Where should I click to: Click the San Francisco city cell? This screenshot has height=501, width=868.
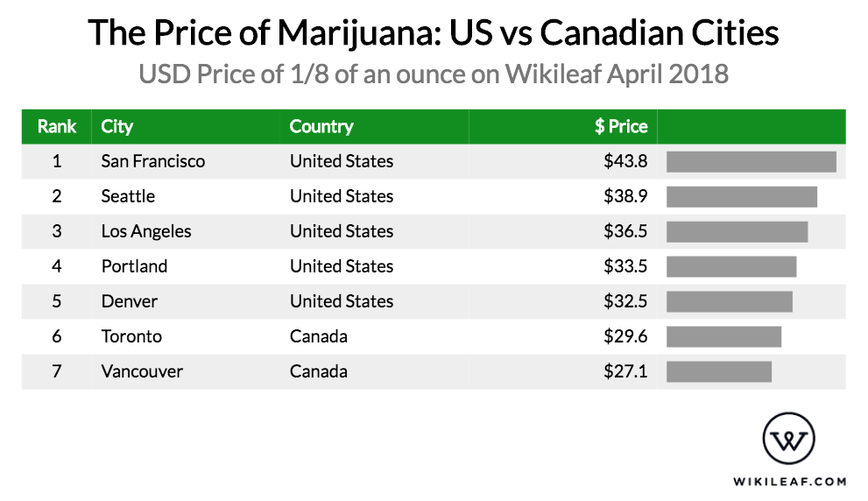[152, 161]
